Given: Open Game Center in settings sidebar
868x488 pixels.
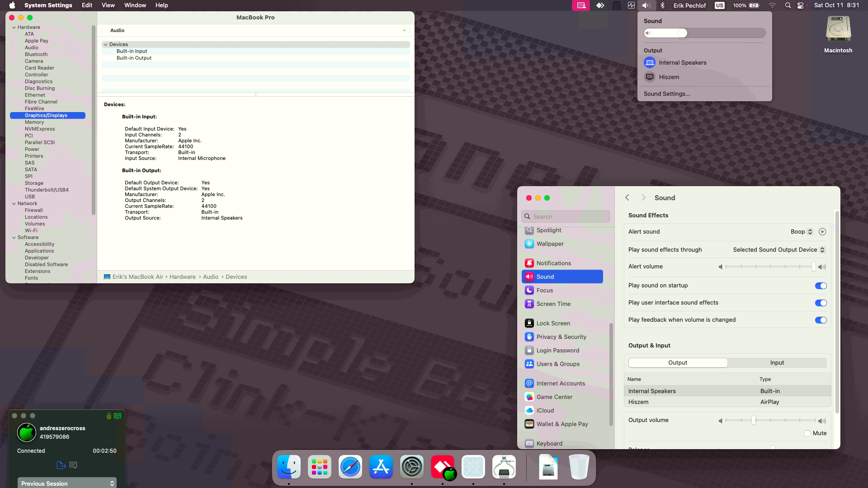Looking at the screenshot, I should point(562,397).
